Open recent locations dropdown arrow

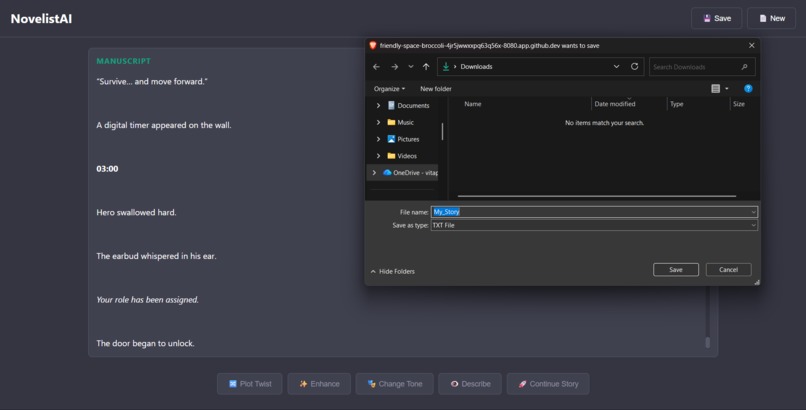[411, 67]
